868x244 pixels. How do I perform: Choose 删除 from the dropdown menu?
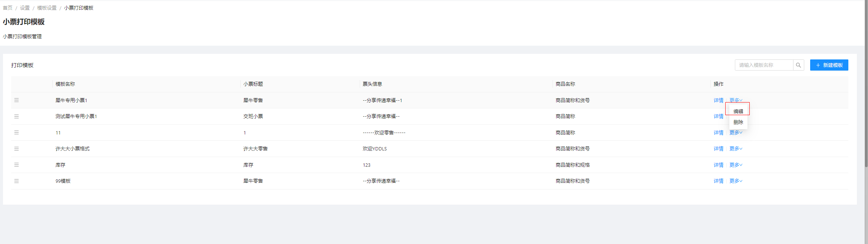coord(738,122)
